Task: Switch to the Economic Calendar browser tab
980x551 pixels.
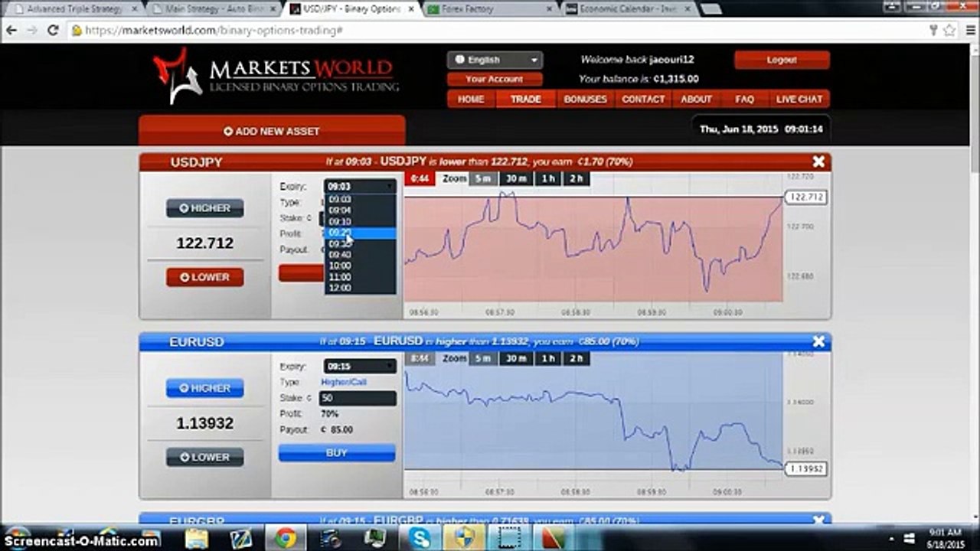Action: (x=628, y=9)
